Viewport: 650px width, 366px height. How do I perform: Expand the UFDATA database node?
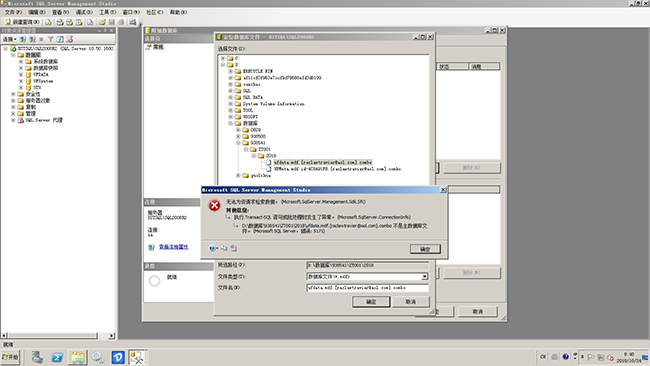pyautogui.click(x=21, y=75)
